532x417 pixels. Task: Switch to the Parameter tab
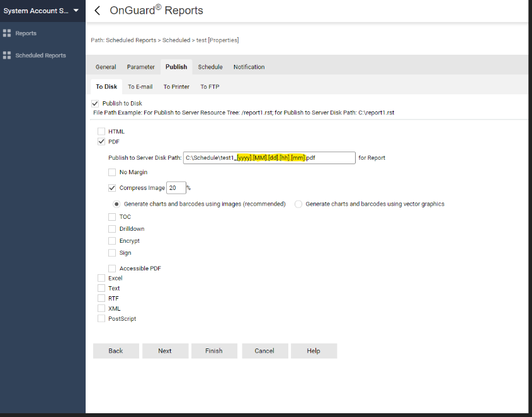141,67
